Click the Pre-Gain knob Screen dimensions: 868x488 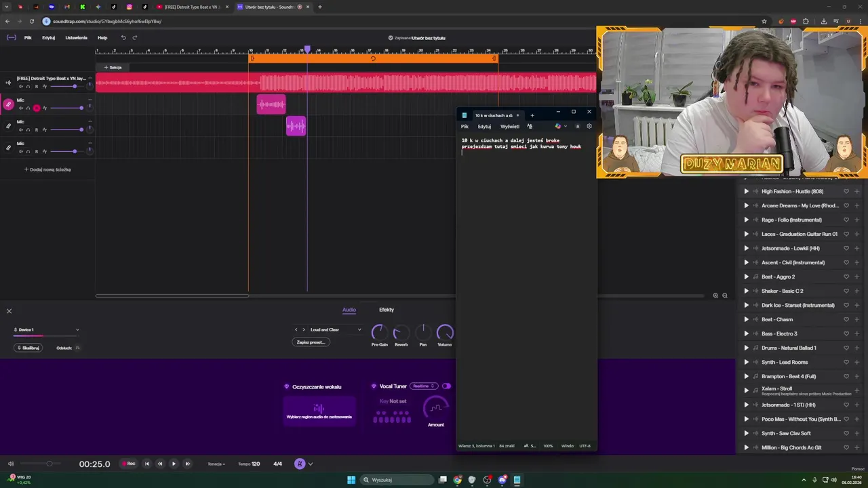tap(379, 332)
